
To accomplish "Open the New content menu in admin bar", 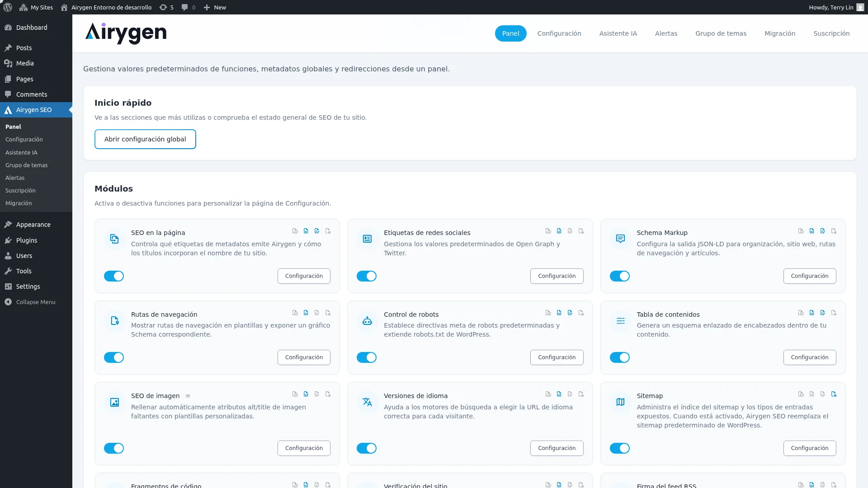I will (x=215, y=7).
